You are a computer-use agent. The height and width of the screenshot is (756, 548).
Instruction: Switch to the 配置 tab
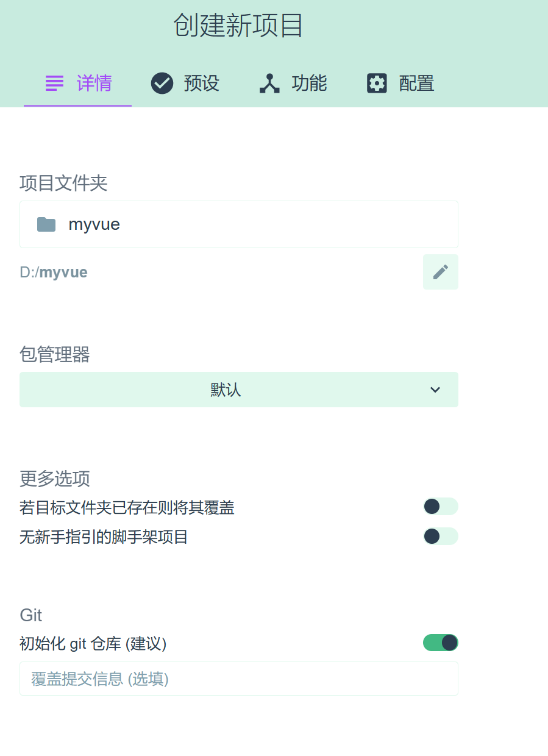pos(399,83)
